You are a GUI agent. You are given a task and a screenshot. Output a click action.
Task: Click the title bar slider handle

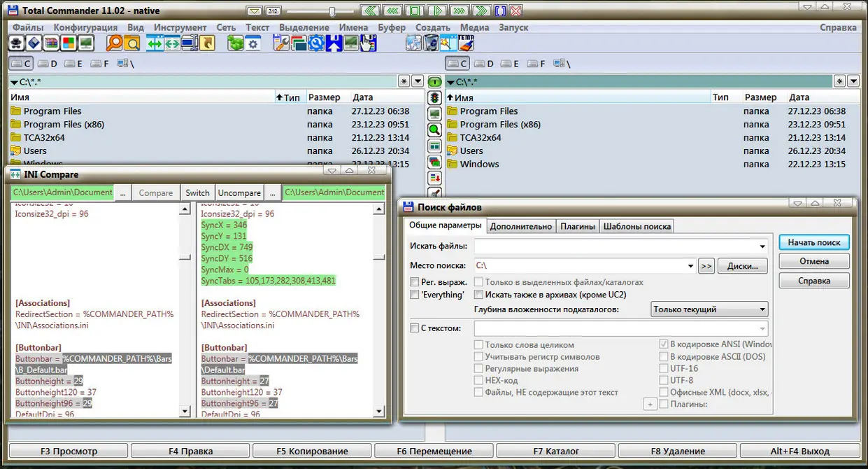[x=332, y=11]
